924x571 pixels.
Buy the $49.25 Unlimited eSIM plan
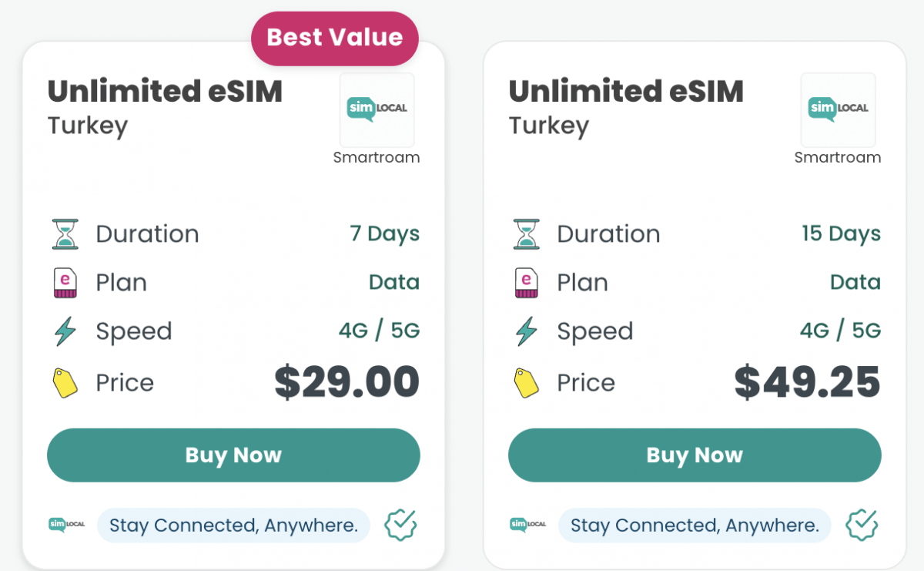(695, 455)
